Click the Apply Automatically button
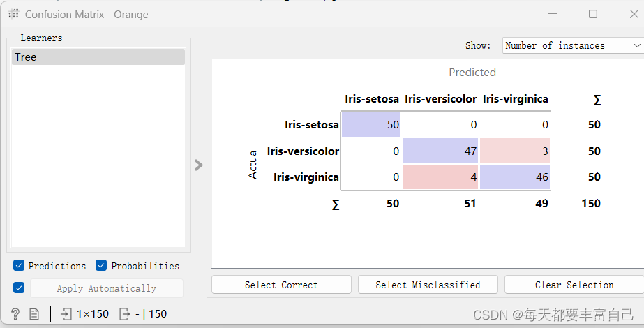The height and width of the screenshot is (328, 644). point(106,288)
